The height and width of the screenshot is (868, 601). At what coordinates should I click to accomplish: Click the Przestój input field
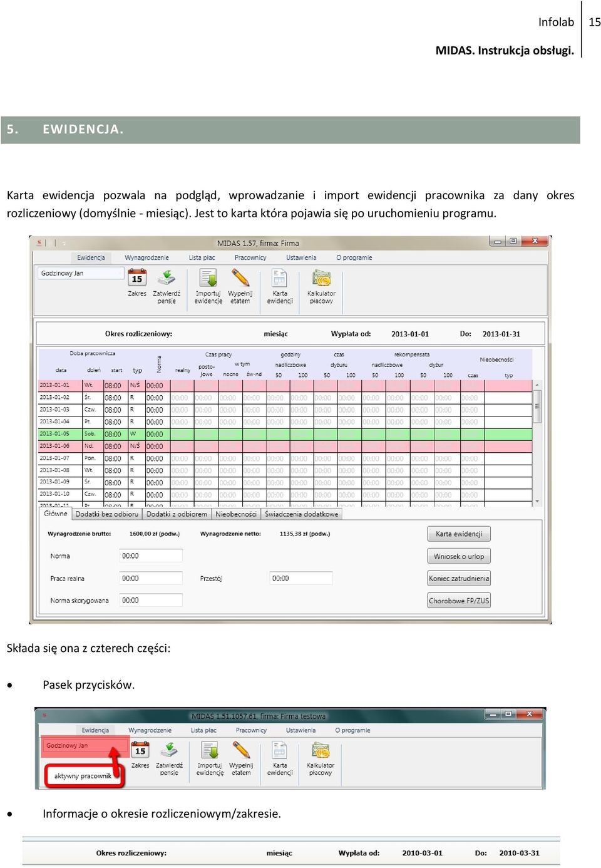[301, 579]
